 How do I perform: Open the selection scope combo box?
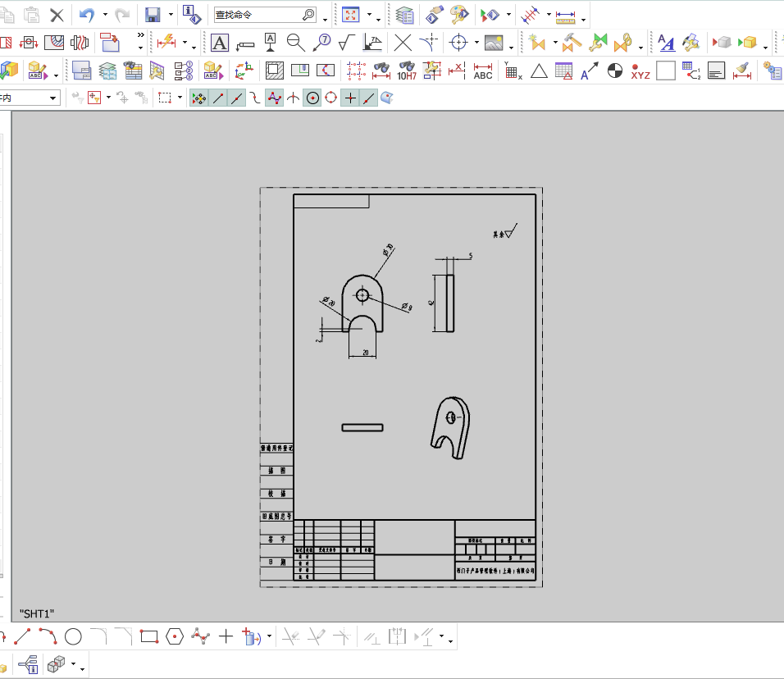point(29,98)
